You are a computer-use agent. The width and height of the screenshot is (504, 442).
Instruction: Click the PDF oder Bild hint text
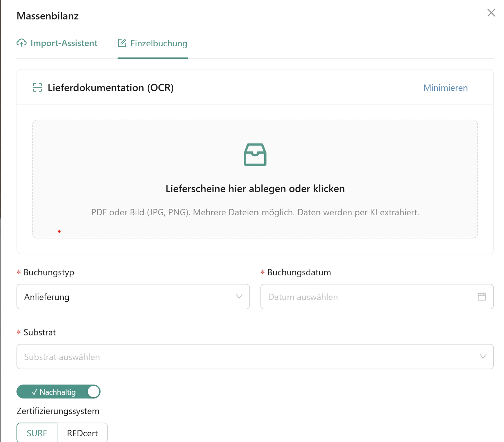pos(255,212)
